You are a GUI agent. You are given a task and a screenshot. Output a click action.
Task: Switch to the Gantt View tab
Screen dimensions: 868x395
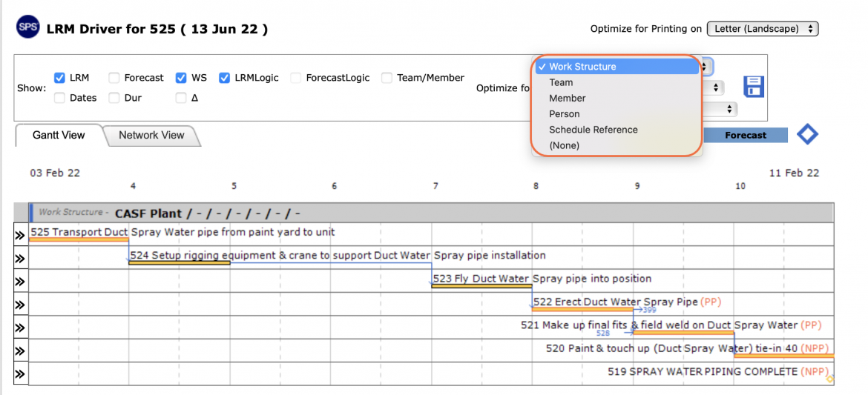coord(59,135)
